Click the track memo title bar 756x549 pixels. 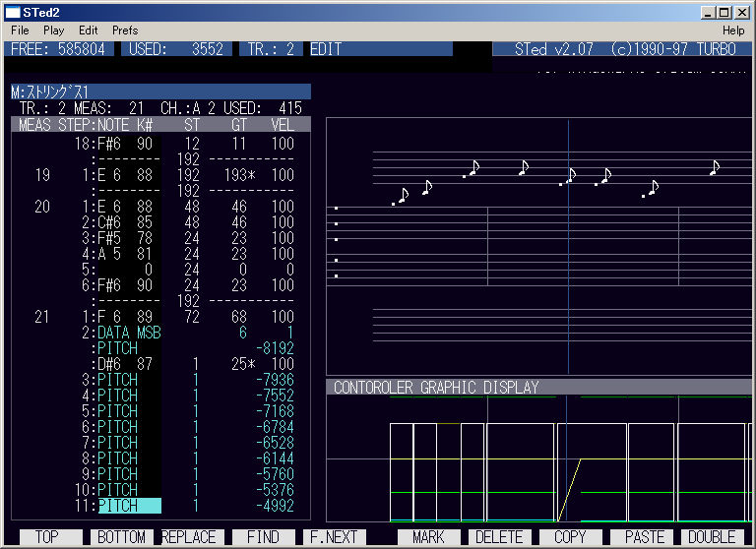click(x=161, y=91)
